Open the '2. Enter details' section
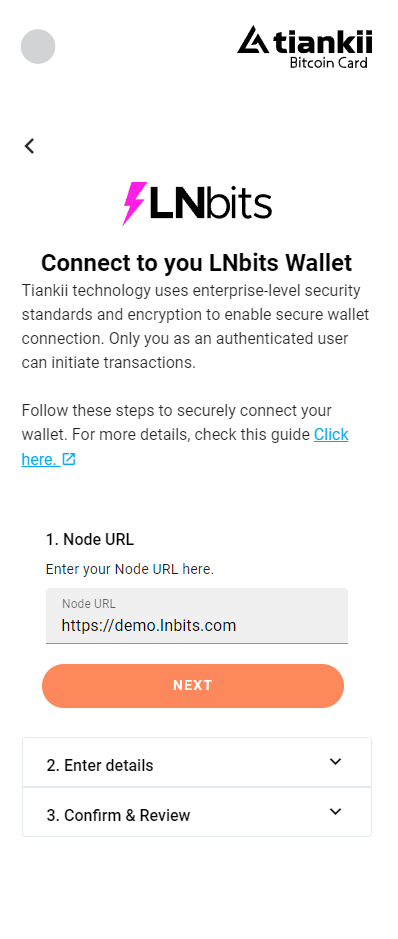398x939 pixels. 197,762
